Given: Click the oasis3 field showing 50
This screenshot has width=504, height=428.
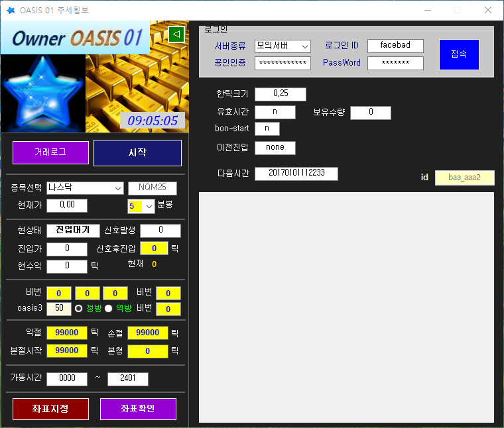Looking at the screenshot, I should pos(59,309).
